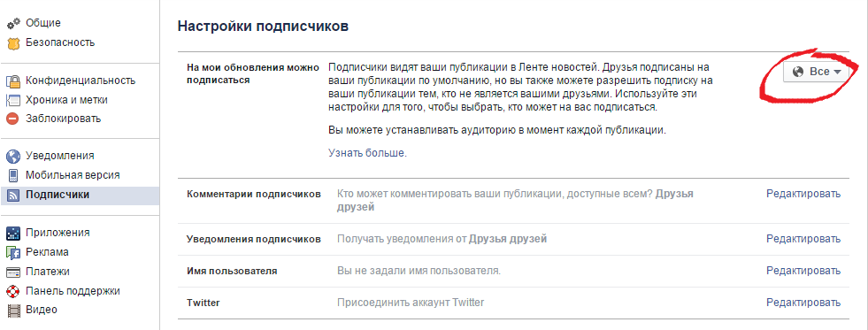
Task: Click the RSS Подписчики icon
Action: tap(12, 195)
